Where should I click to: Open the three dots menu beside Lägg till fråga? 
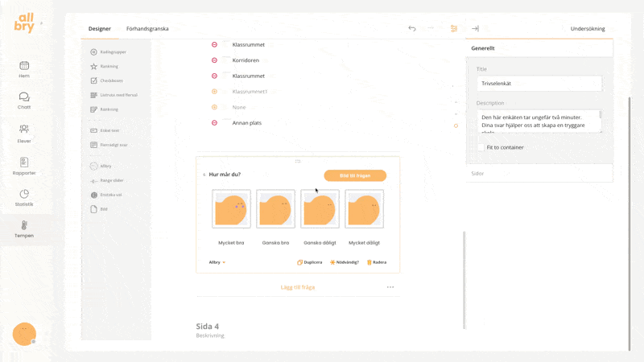pos(390,287)
